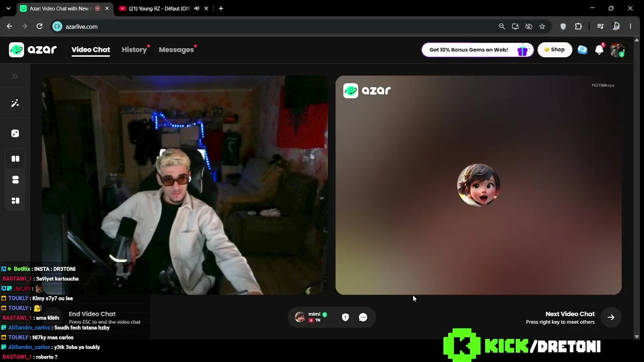
Task: Click chat message '5oudh fech tstana hzby'
Action: [82, 328]
